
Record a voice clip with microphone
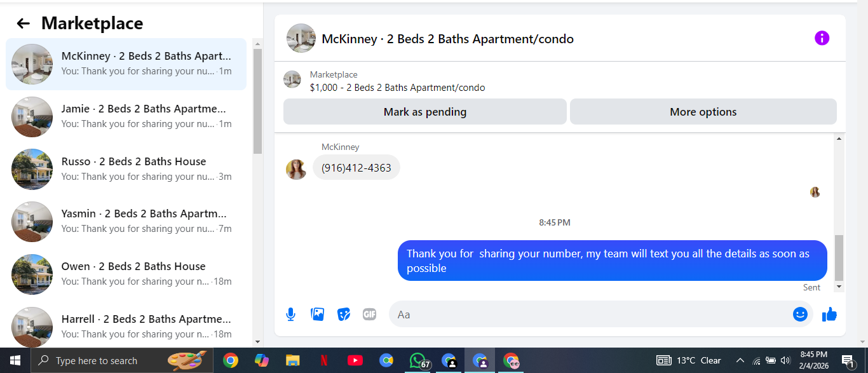[x=290, y=314]
